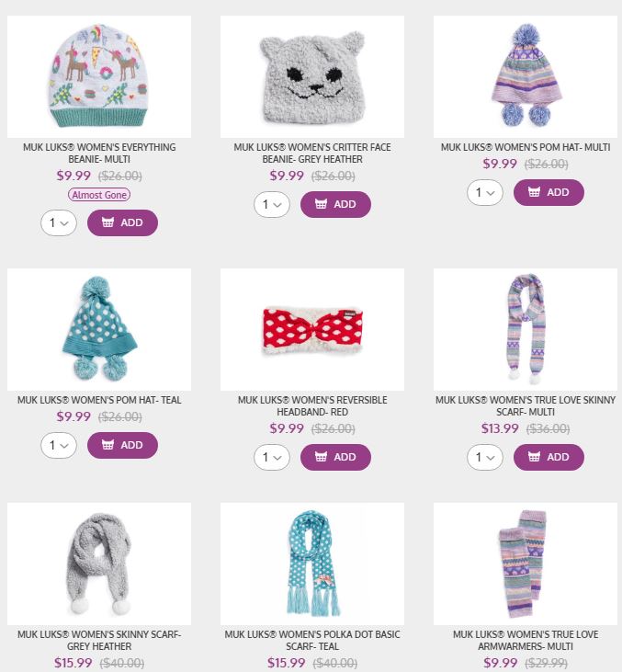Open the True Love Armwarmers Multi title link

click(526, 641)
